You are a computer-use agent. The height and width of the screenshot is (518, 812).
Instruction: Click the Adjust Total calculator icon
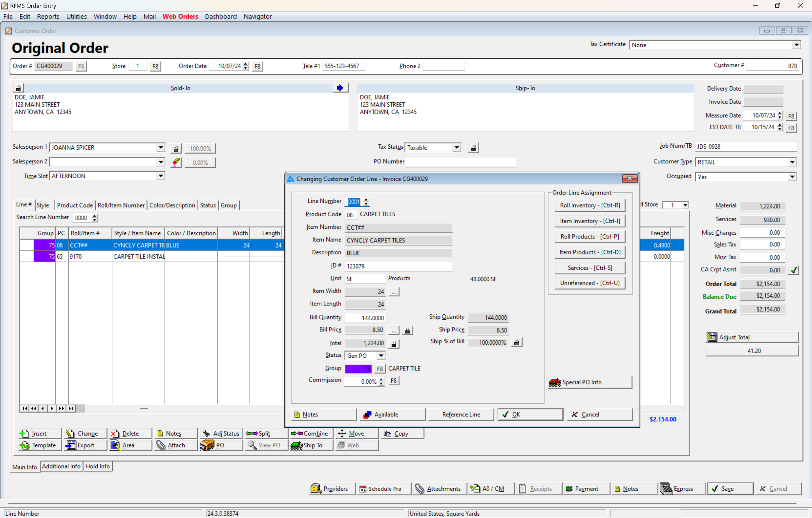tap(712, 337)
